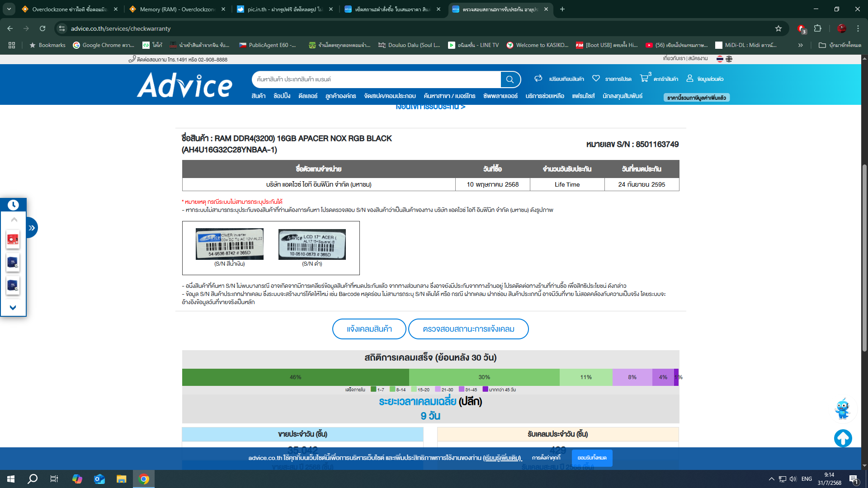This screenshot has height=488, width=868.
Task: Click the scroll-to-top arrow button
Action: 843,438
